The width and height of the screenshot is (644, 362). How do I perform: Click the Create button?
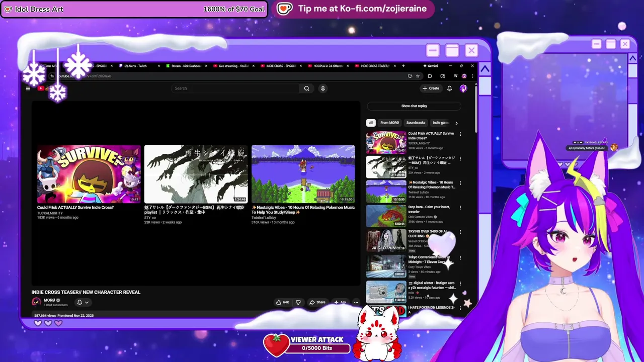(431, 88)
